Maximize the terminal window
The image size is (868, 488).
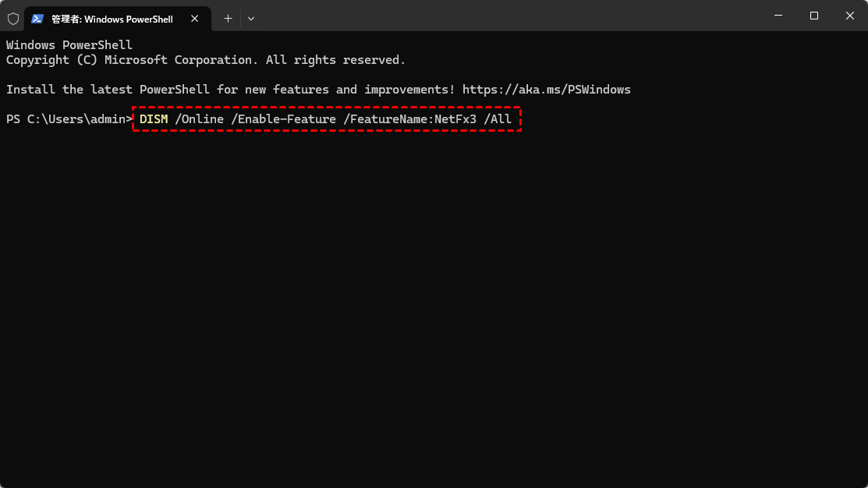click(x=813, y=16)
